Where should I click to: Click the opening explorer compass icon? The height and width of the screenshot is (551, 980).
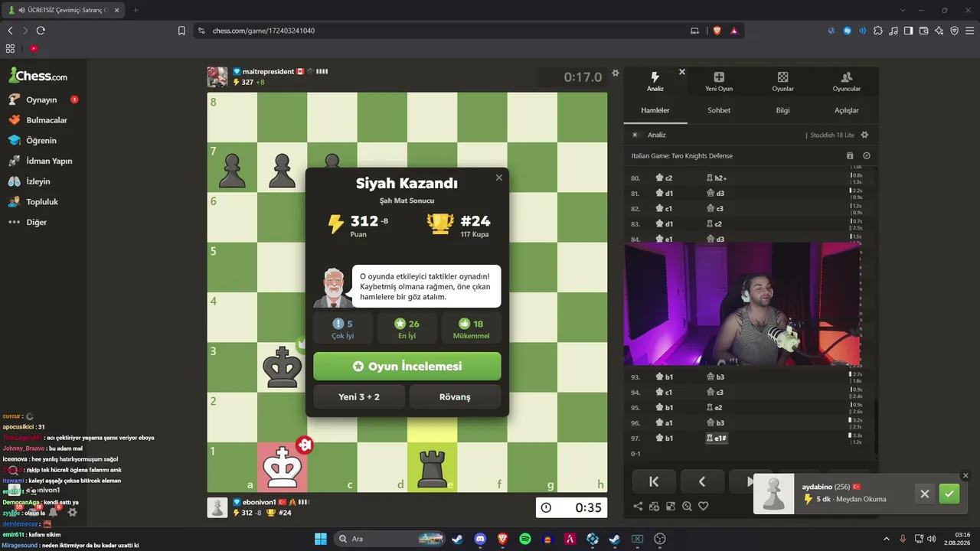pos(867,155)
